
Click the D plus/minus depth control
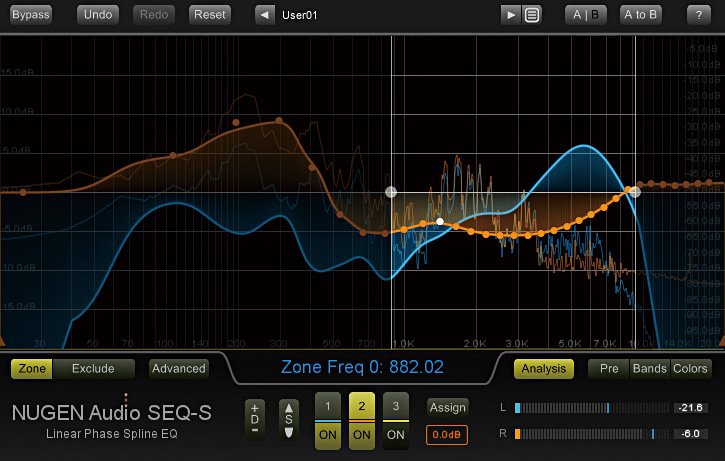255,419
